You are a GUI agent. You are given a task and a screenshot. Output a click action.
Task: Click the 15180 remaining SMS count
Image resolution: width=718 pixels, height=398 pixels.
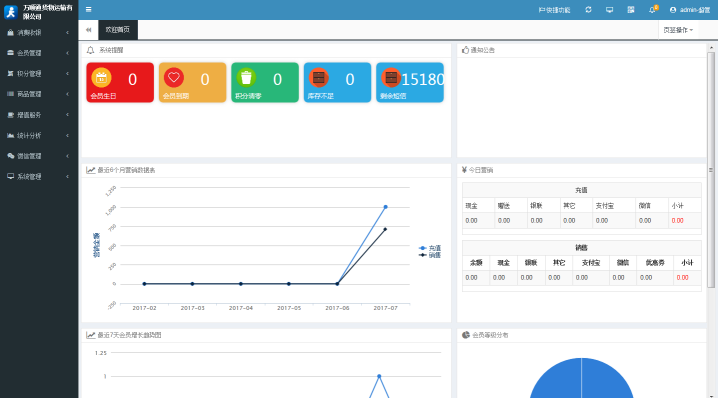tap(423, 80)
